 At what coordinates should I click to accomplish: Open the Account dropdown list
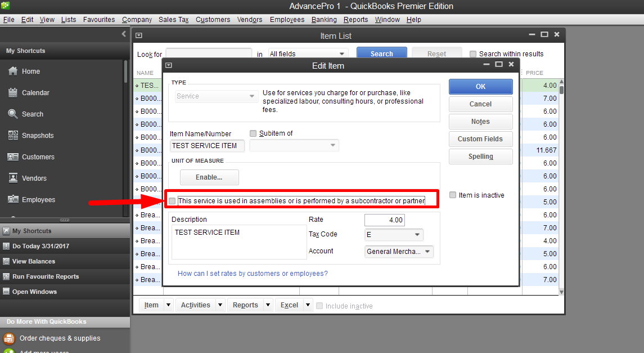pyautogui.click(x=427, y=252)
